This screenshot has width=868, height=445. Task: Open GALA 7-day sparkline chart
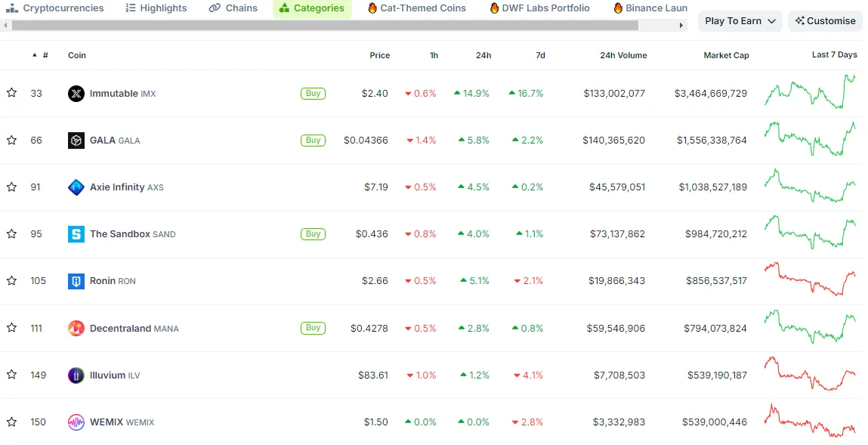click(x=811, y=139)
